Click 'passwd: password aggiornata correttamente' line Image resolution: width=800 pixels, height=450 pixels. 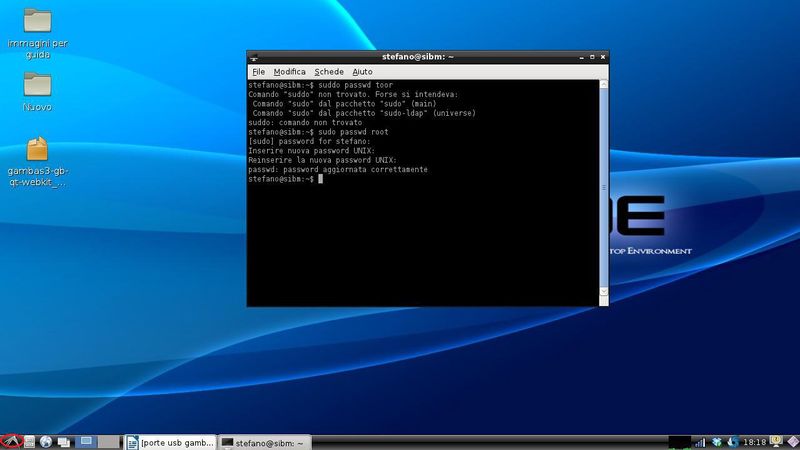tap(338, 169)
